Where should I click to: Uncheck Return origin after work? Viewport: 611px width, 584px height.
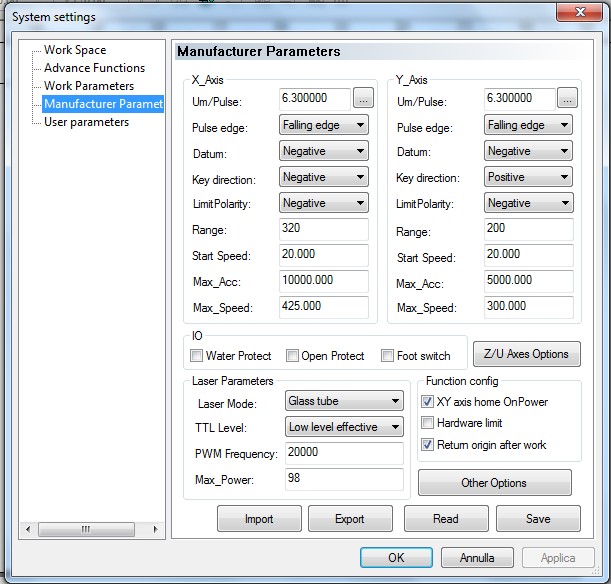428,445
